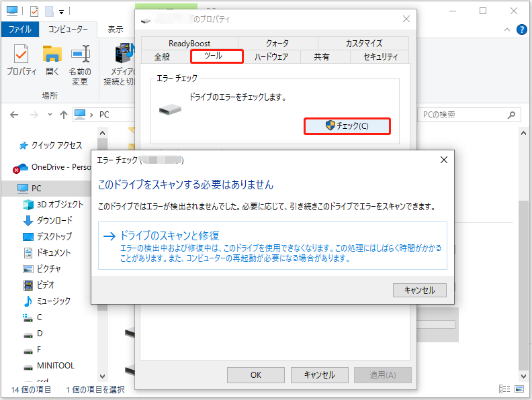The height and width of the screenshot is (400, 532).
Task: Close the drive properties dialog
Action: [406, 19]
